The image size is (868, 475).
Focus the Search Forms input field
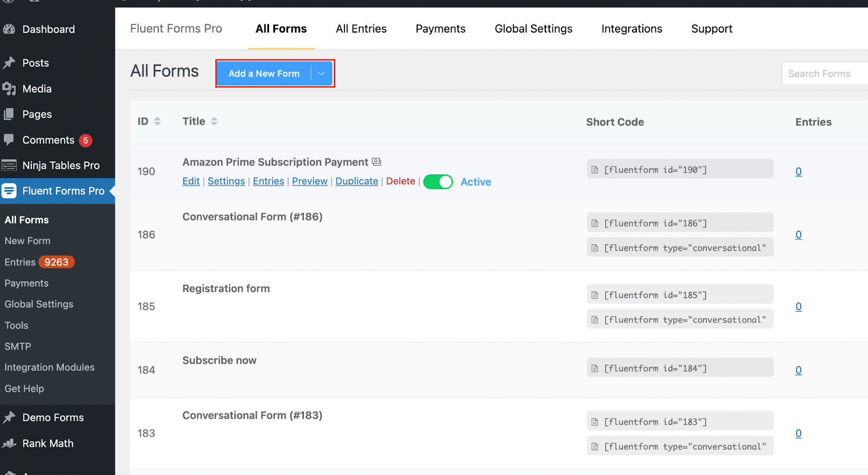pyautogui.click(x=825, y=73)
